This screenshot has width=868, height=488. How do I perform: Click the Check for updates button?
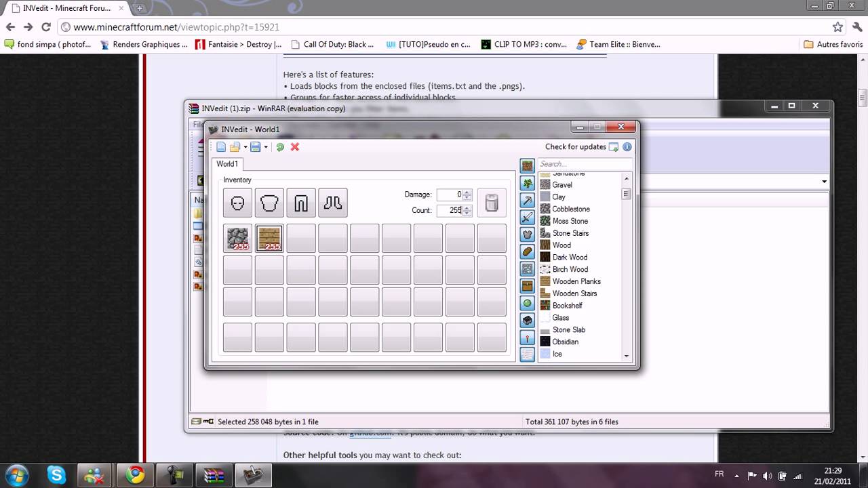click(x=582, y=147)
